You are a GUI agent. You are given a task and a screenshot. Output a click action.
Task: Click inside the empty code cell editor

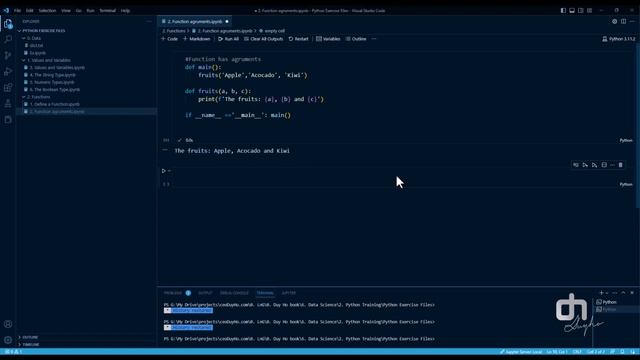(402, 171)
